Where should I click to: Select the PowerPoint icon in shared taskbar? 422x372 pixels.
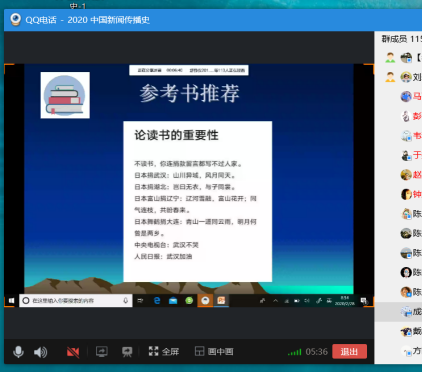[x=221, y=301]
